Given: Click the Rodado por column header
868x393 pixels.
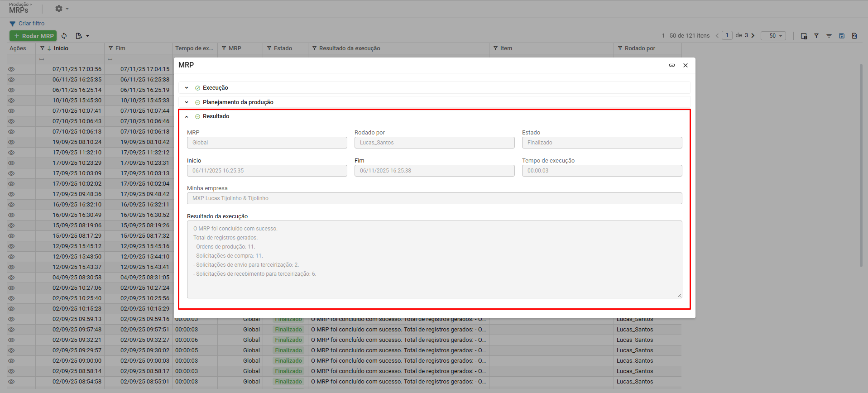Looking at the screenshot, I should click(x=640, y=48).
